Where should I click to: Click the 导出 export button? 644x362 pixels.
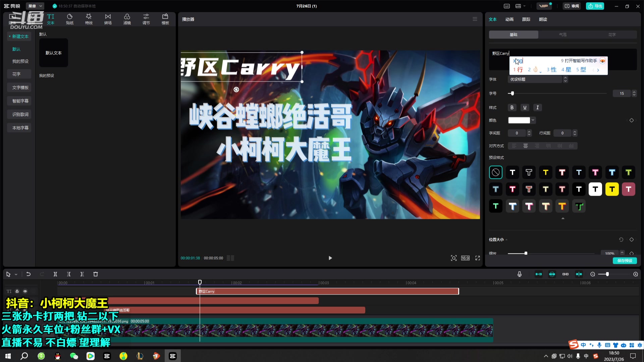tap(595, 6)
